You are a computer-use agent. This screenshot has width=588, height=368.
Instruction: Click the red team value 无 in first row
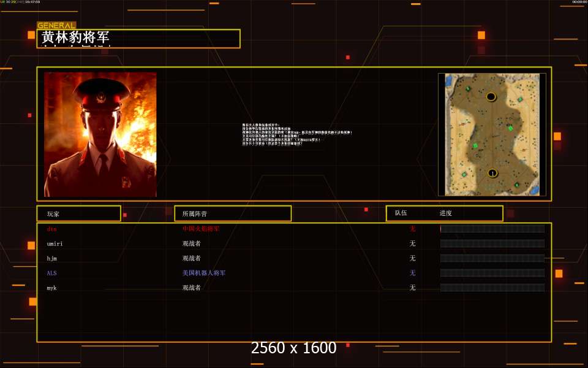(x=412, y=229)
